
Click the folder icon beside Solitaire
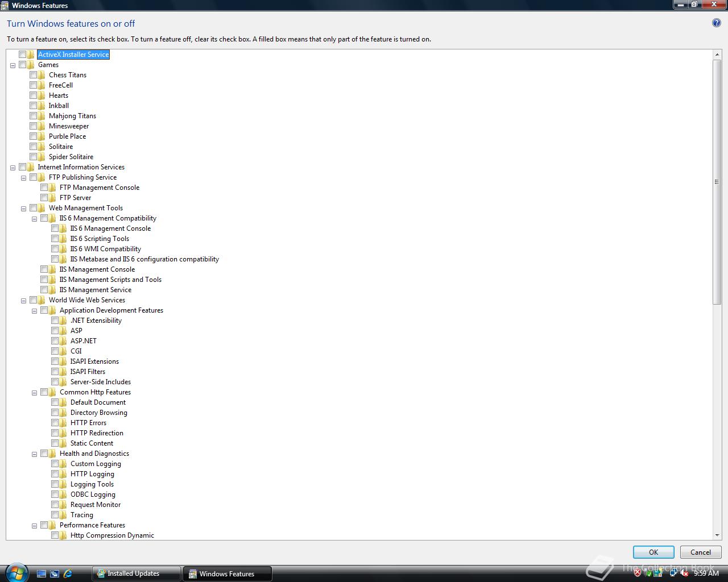(41, 147)
